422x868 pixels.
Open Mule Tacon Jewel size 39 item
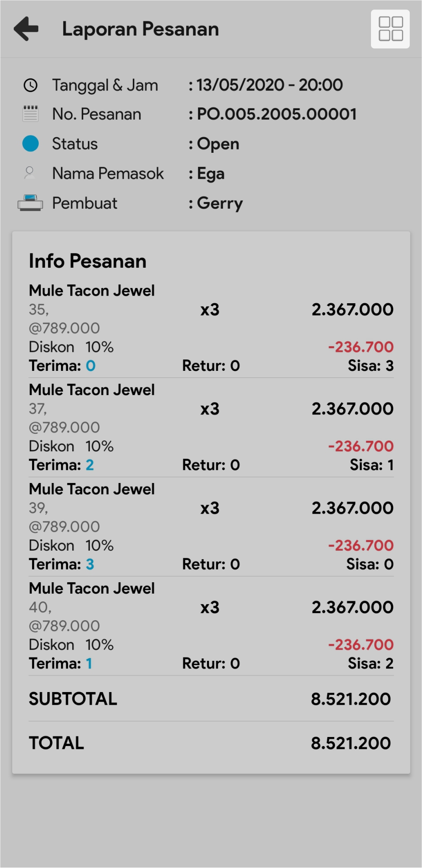point(92,489)
